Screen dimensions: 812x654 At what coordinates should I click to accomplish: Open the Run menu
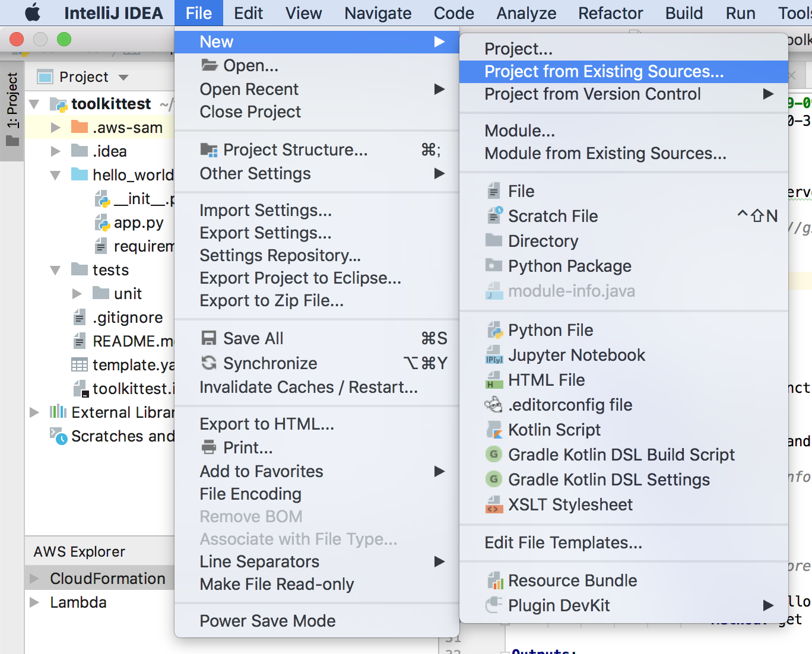point(740,13)
